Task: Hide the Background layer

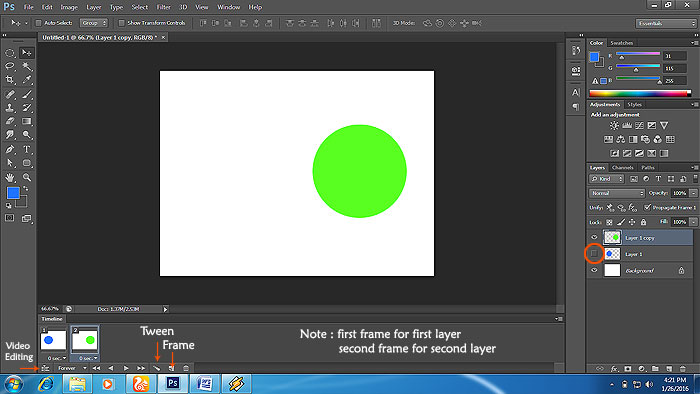Action: (x=594, y=270)
